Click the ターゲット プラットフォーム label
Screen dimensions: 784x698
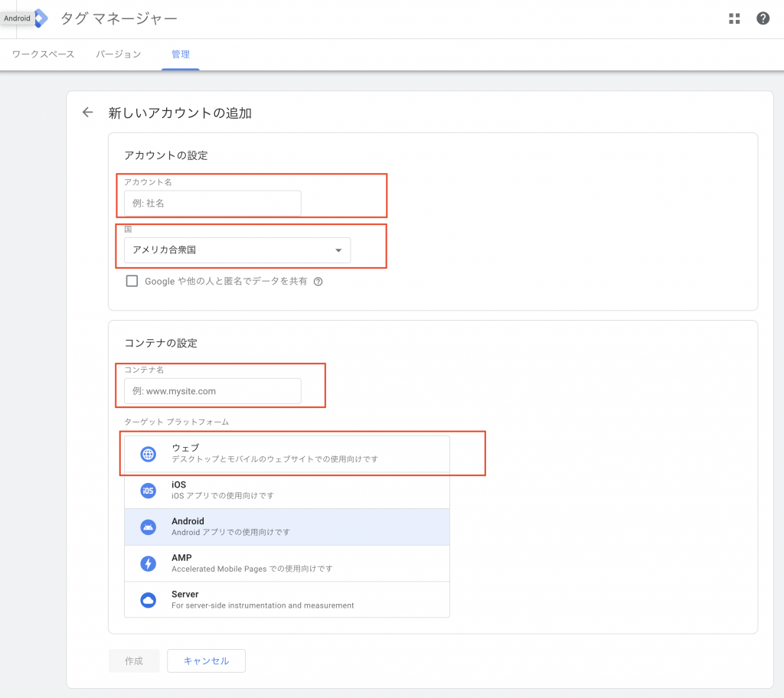click(x=177, y=422)
